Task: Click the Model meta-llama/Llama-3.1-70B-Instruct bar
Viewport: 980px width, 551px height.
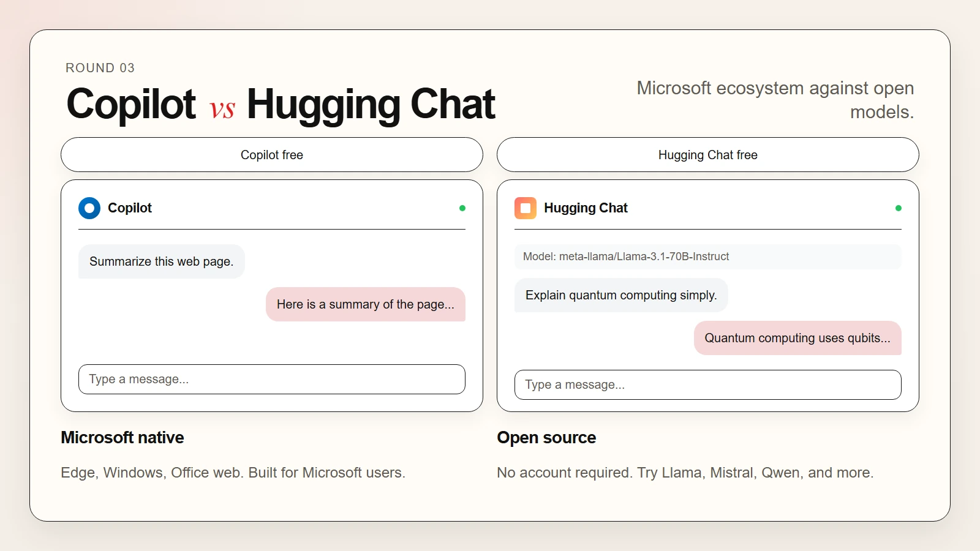Action: 708,257
